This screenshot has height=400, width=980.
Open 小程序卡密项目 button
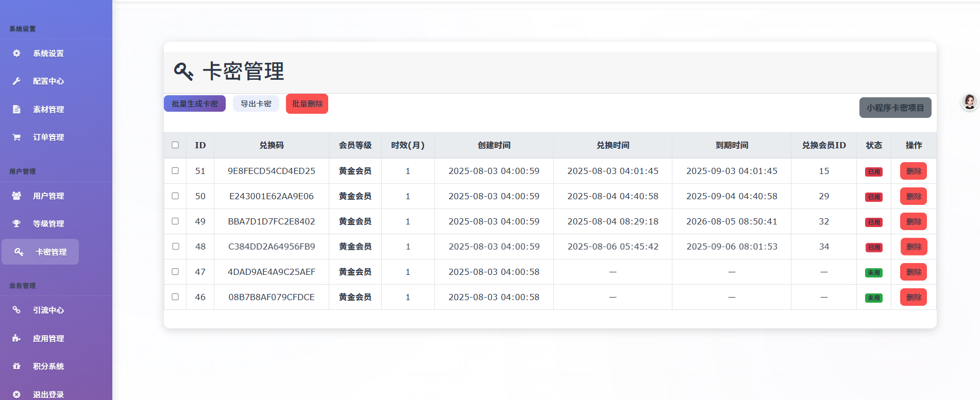point(895,108)
